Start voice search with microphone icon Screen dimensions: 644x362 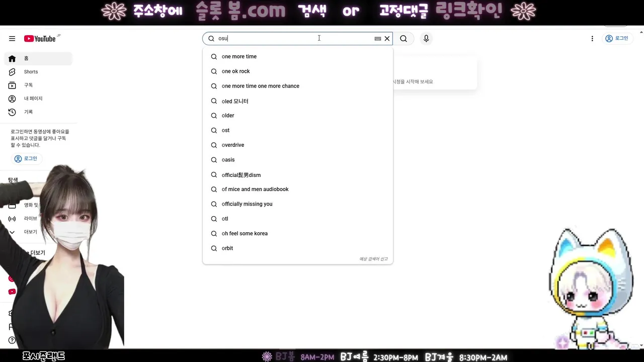pos(426,39)
